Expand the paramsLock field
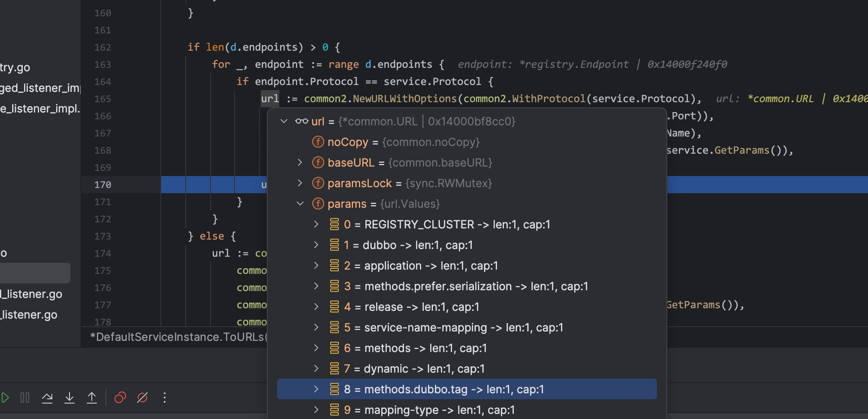 pos(300,183)
